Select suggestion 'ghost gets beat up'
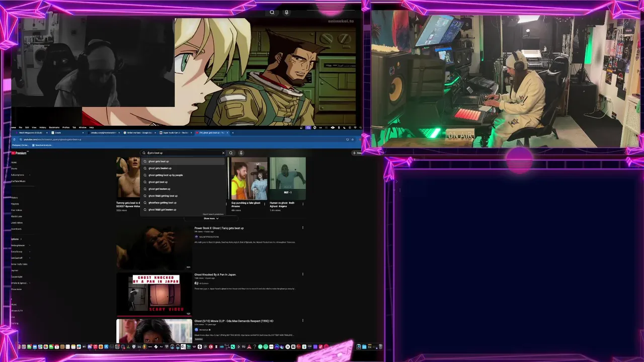 pyautogui.click(x=183, y=161)
